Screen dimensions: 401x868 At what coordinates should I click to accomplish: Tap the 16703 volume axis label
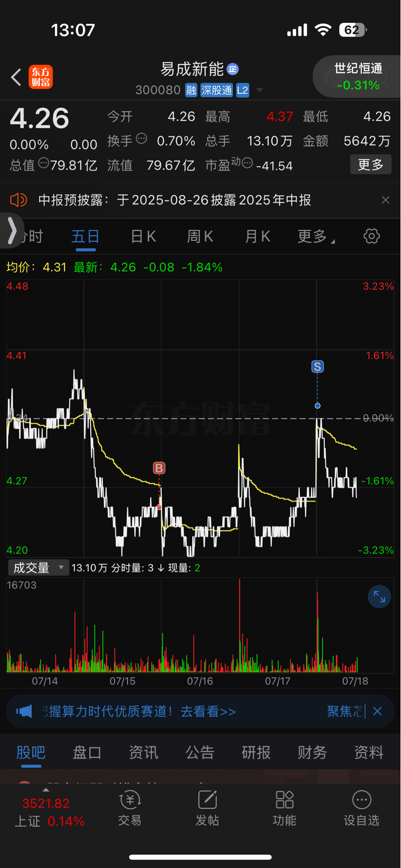tap(22, 585)
